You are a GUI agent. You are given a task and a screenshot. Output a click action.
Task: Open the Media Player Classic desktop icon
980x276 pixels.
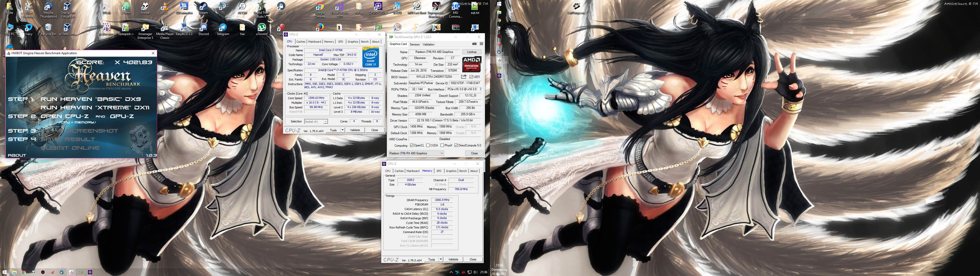coord(165,31)
